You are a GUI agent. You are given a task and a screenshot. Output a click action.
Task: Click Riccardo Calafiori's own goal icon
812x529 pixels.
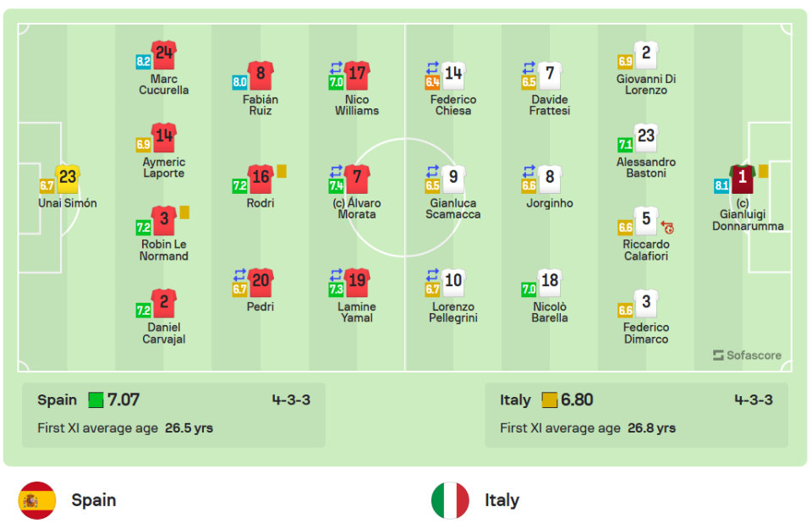[x=667, y=227]
